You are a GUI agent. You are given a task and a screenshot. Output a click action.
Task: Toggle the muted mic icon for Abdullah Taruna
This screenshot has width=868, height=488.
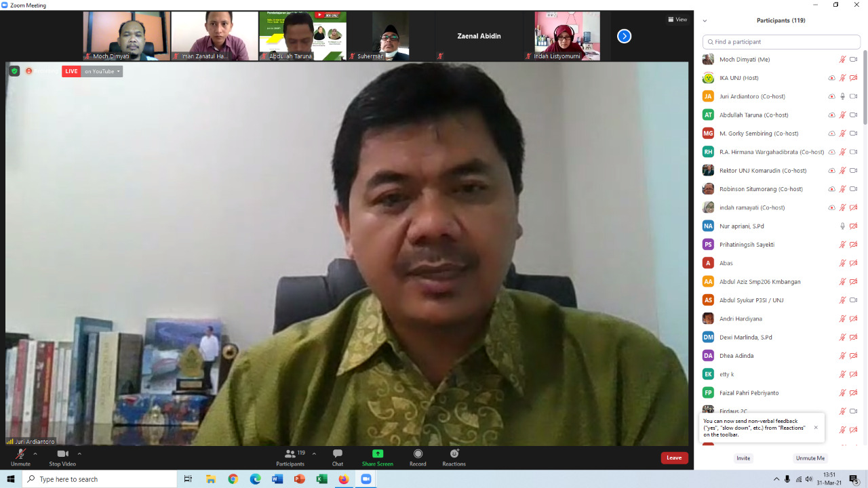(843, 115)
